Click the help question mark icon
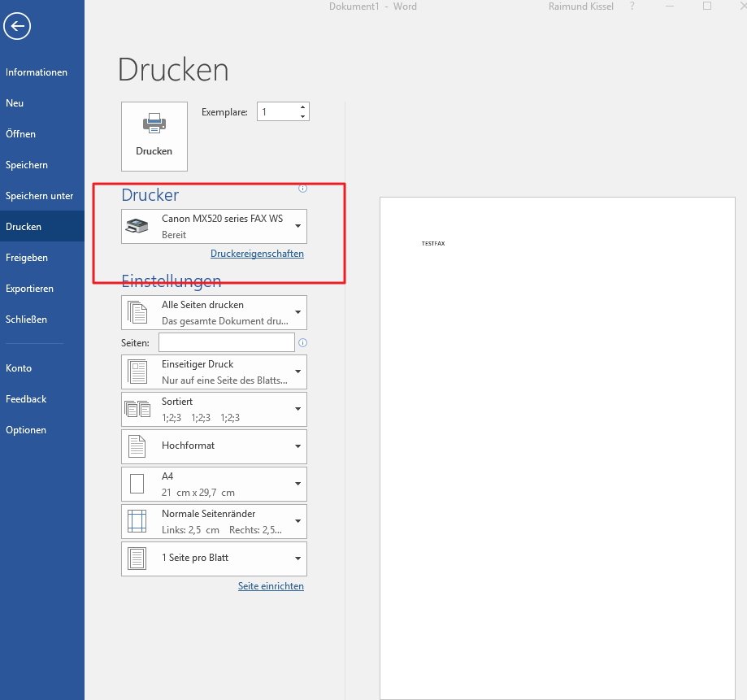The height and width of the screenshot is (700, 747). coord(632,7)
